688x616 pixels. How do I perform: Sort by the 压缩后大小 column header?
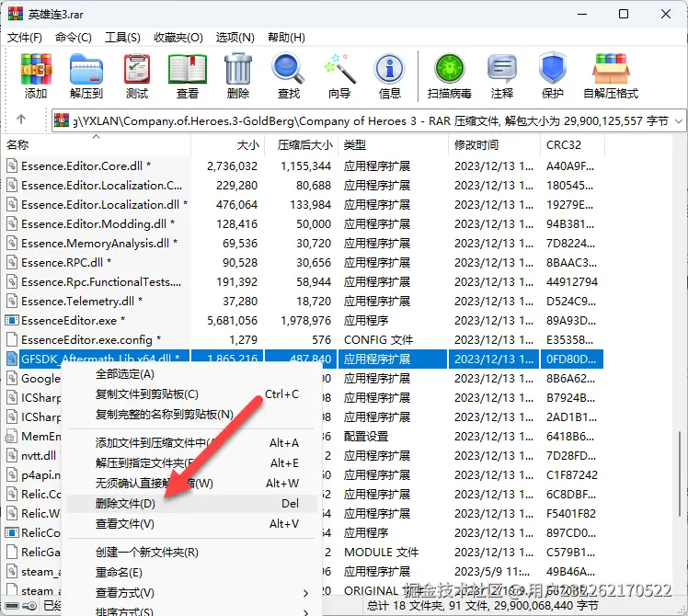(302, 144)
